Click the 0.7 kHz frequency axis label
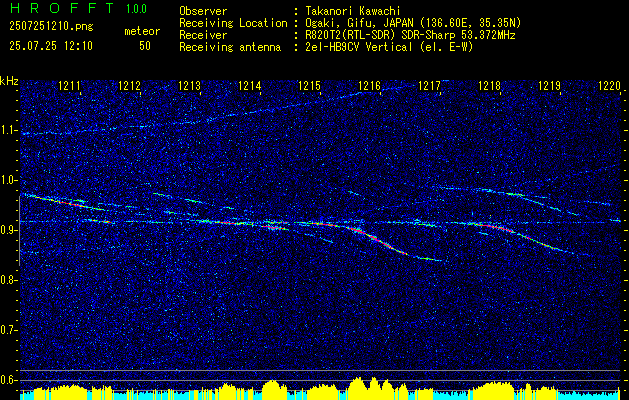The image size is (629, 400). click(9, 330)
